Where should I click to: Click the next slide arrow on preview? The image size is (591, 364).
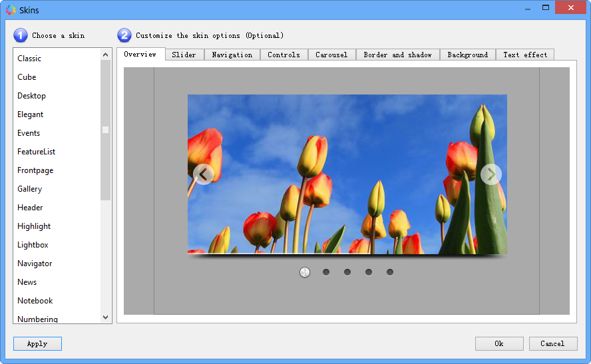click(x=491, y=174)
